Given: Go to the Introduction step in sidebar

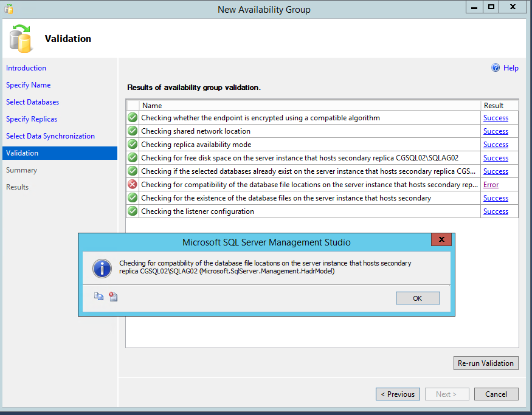Looking at the screenshot, I should [26, 67].
